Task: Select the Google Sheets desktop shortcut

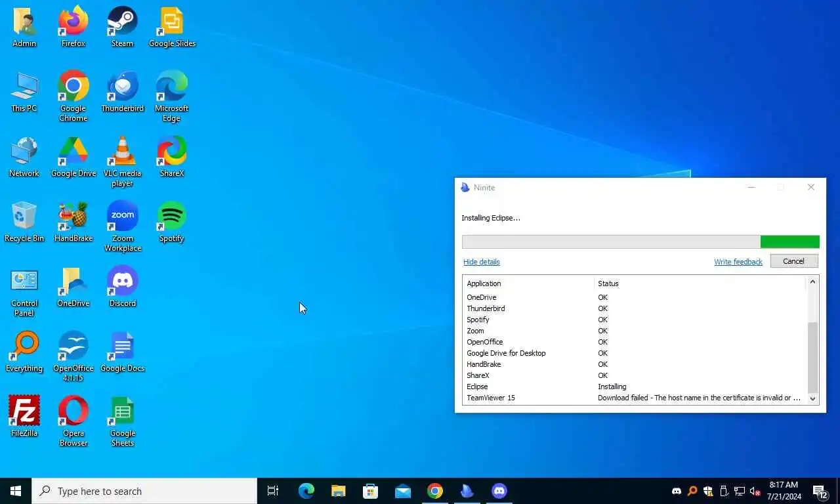Action: pos(123,422)
